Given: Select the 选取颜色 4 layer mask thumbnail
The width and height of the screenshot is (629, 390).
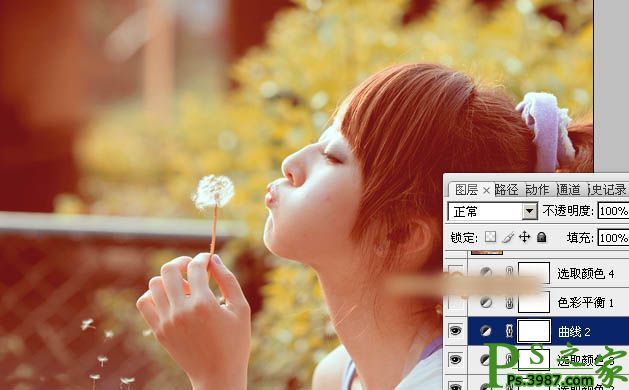Looking at the screenshot, I should pyautogui.click(x=534, y=273).
